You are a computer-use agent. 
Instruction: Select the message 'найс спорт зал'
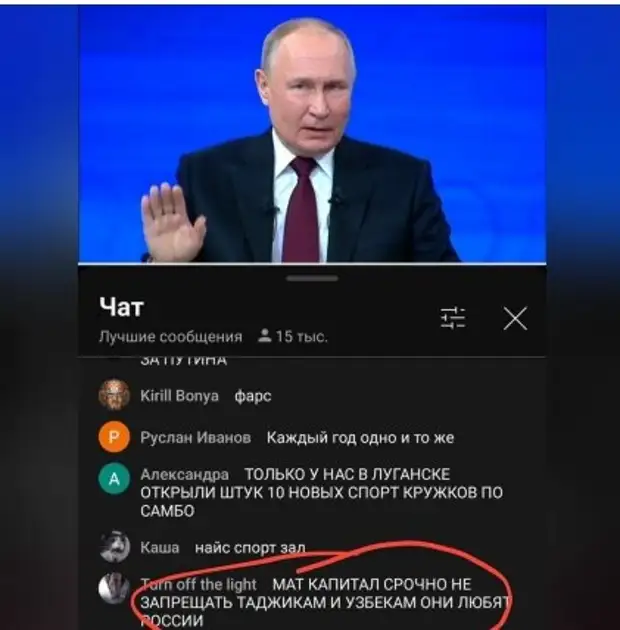tap(250, 548)
